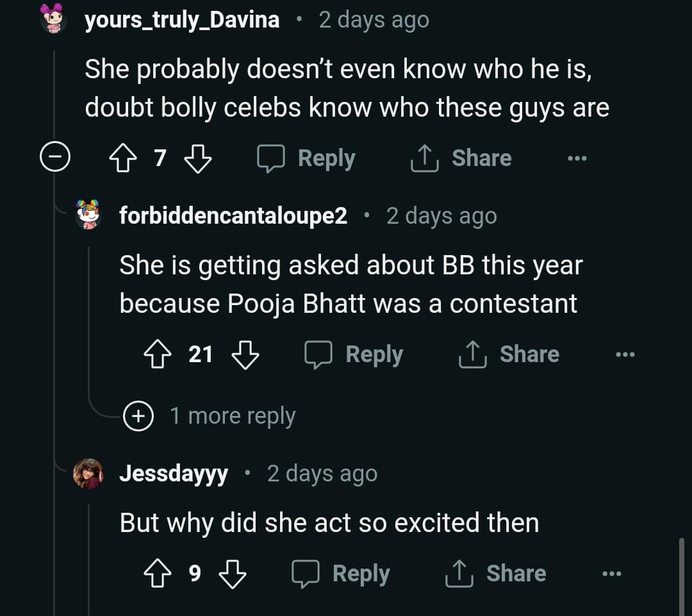
Task: Upvote yours_truly_Davina's comment
Action: pyautogui.click(x=123, y=158)
